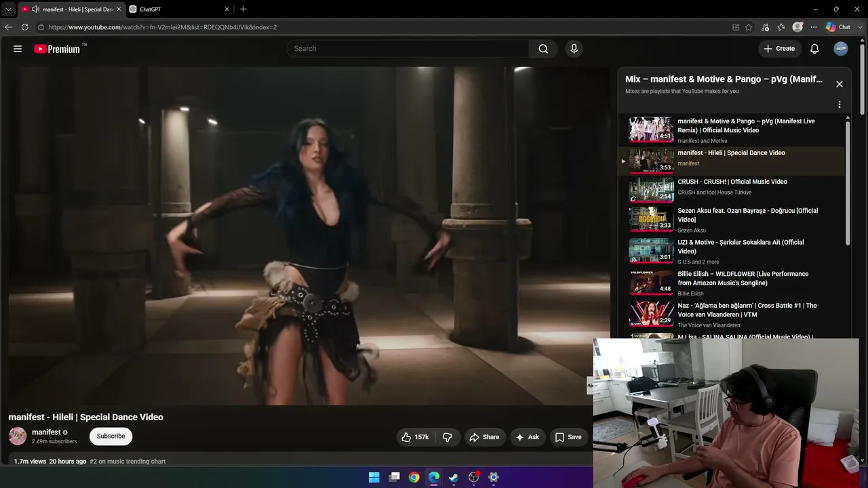Screen dimensions: 868x488
Task: Open the manifest channel name link
Action: 46,432
